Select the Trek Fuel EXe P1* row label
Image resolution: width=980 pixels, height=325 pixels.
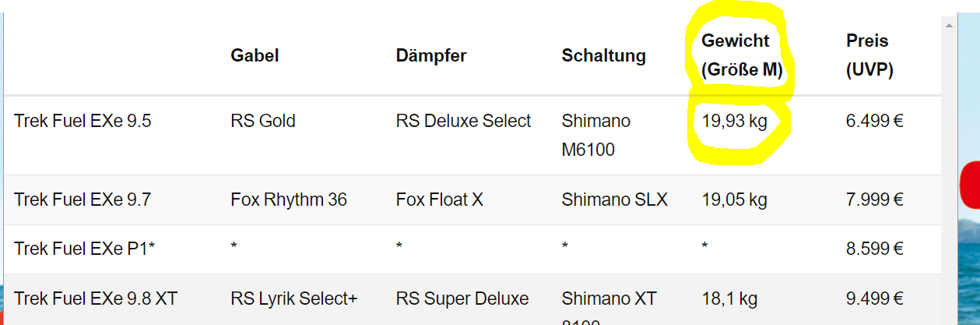(x=84, y=249)
